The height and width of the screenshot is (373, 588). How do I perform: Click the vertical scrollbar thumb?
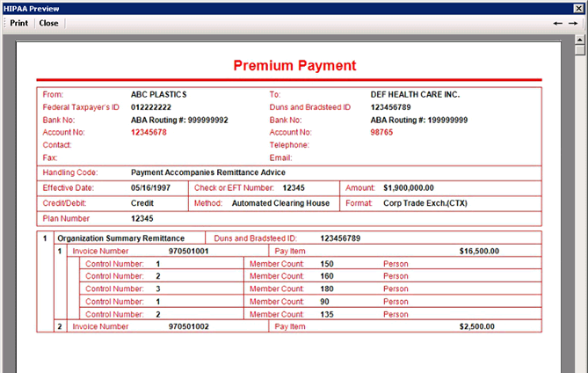pos(580,50)
